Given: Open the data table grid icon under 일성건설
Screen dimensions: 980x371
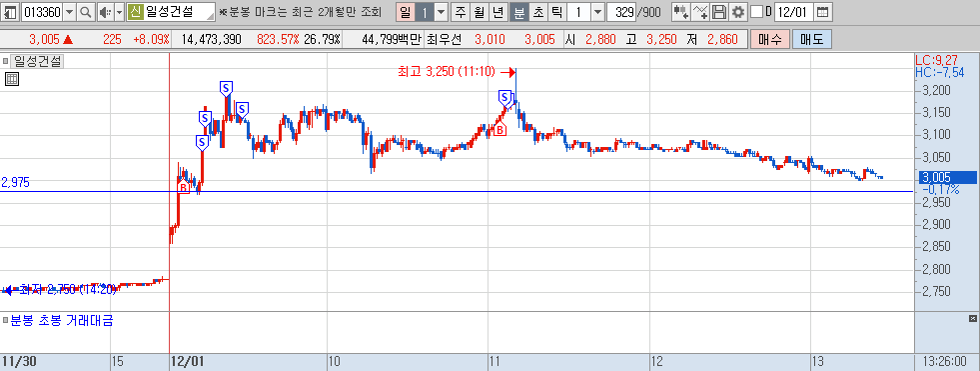Looking at the screenshot, I should (12, 79).
